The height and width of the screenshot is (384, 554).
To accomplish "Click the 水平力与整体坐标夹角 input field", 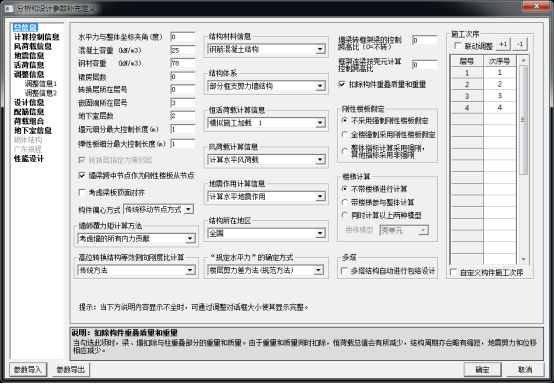I will point(183,37).
